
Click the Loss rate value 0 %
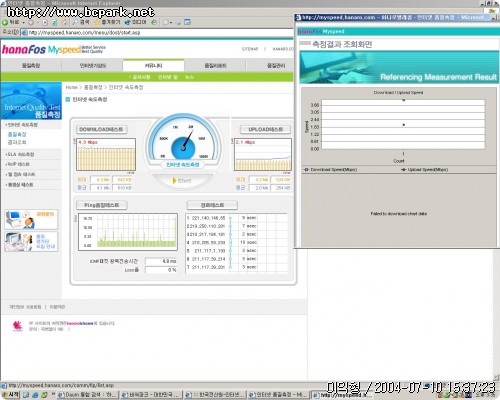click(x=161, y=270)
